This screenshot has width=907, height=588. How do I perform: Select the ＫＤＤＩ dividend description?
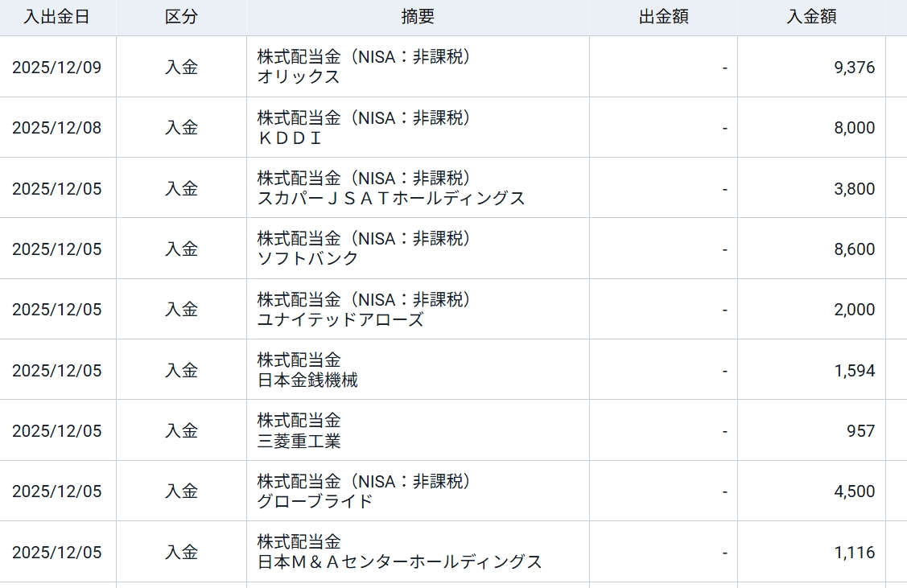(x=290, y=138)
